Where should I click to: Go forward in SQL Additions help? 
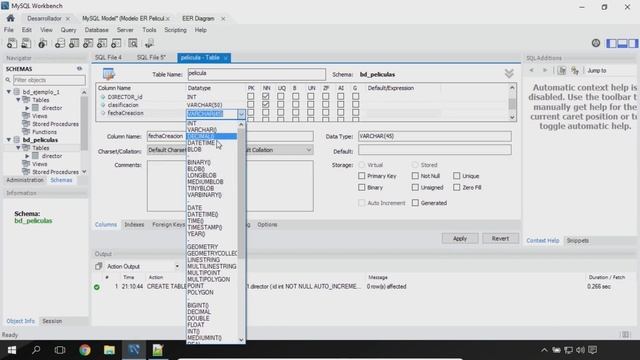(544, 71)
